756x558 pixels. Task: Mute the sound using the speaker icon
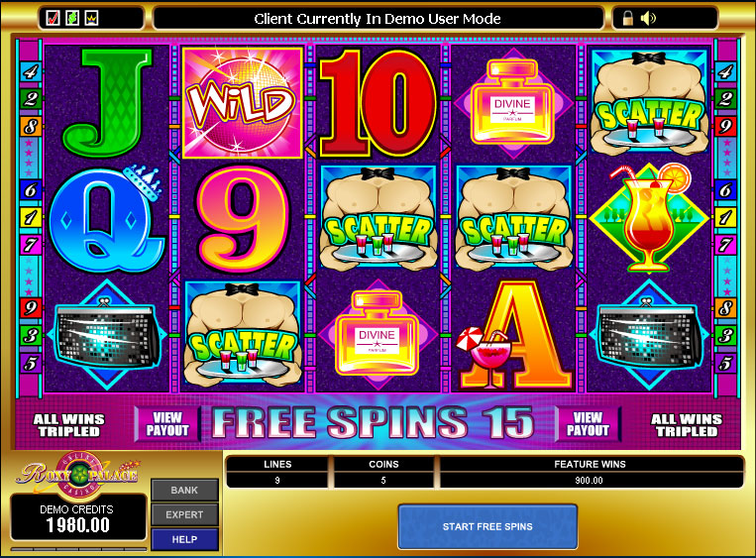(648, 18)
